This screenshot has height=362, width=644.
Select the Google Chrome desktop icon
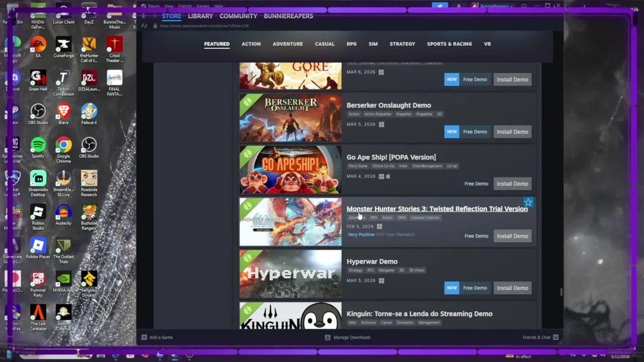(63, 150)
